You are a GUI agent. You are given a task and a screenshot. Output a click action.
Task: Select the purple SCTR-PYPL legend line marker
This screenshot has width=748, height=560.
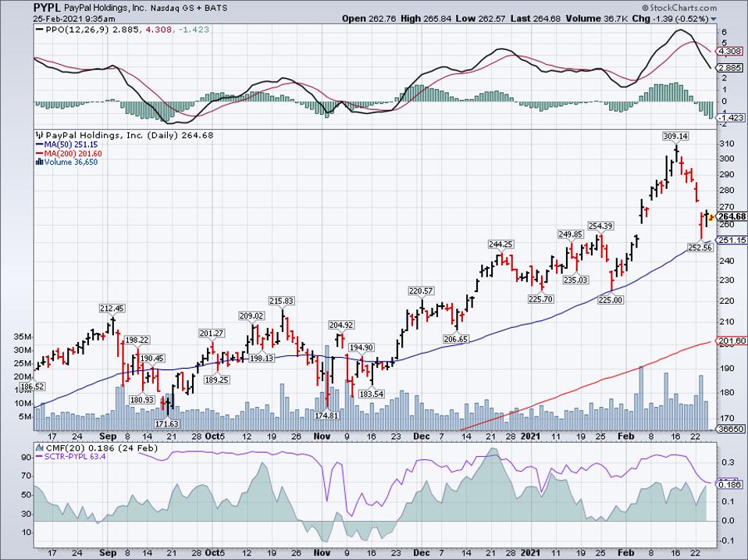tap(39, 456)
